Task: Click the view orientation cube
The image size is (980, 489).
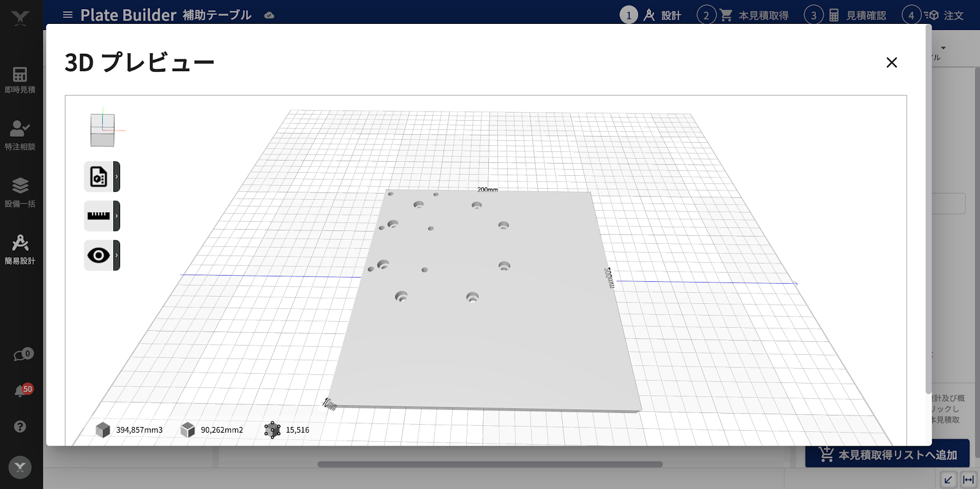Action: point(102,130)
